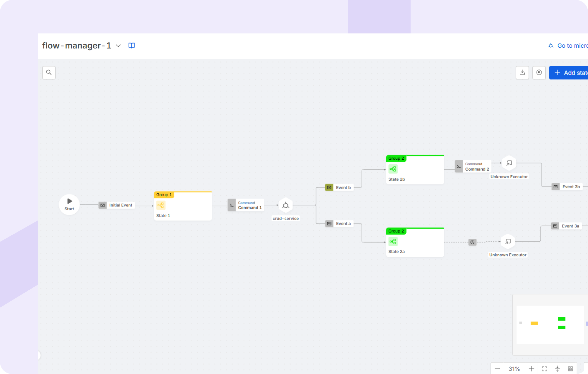Open the canvas search tool
588x374 pixels.
(x=49, y=73)
